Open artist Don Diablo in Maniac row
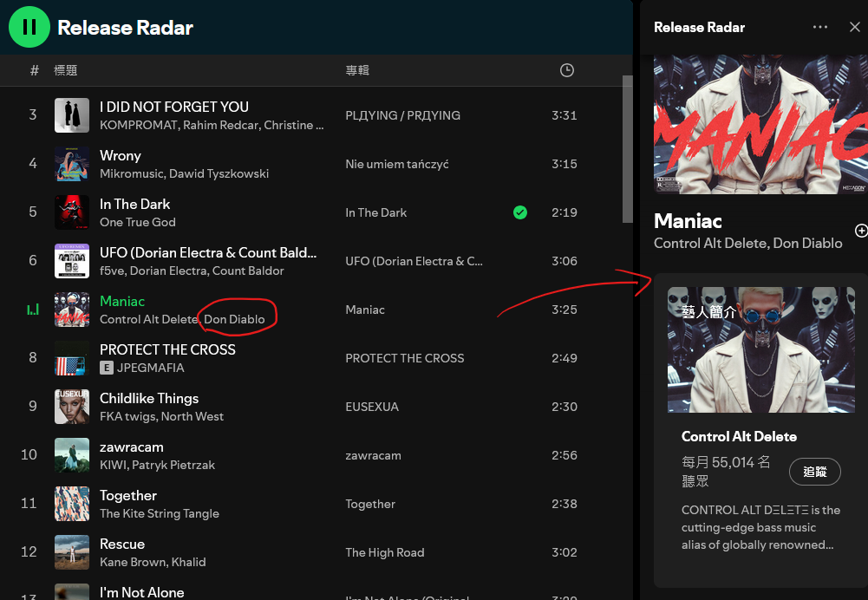 pos(234,319)
